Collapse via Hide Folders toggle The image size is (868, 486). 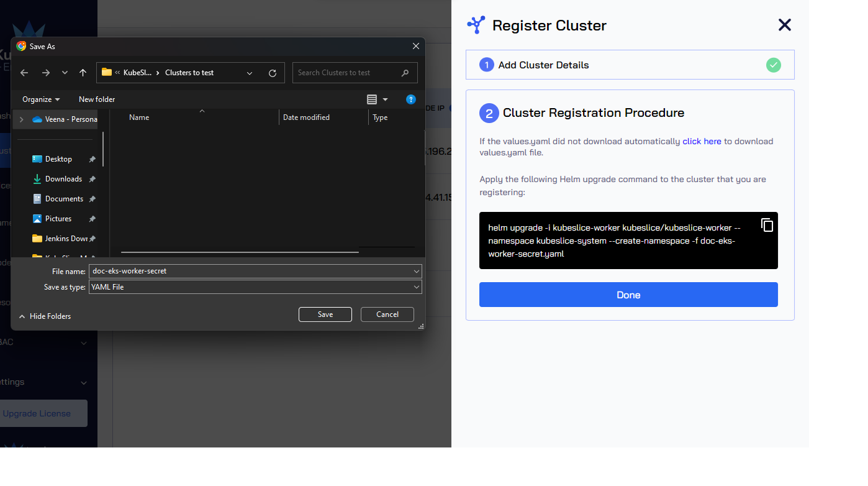(45, 316)
